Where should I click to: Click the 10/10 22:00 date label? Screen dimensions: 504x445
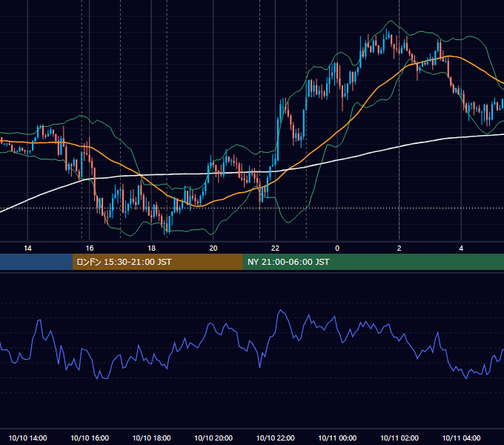[x=275, y=438]
